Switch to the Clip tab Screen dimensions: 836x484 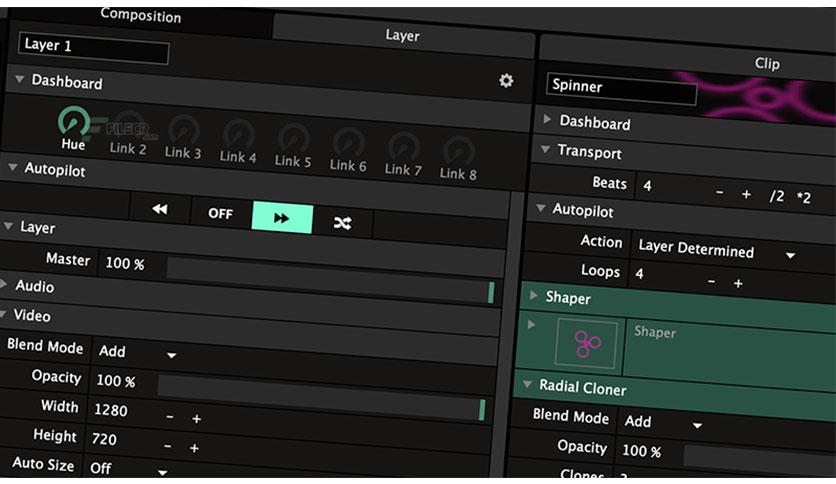tap(767, 63)
